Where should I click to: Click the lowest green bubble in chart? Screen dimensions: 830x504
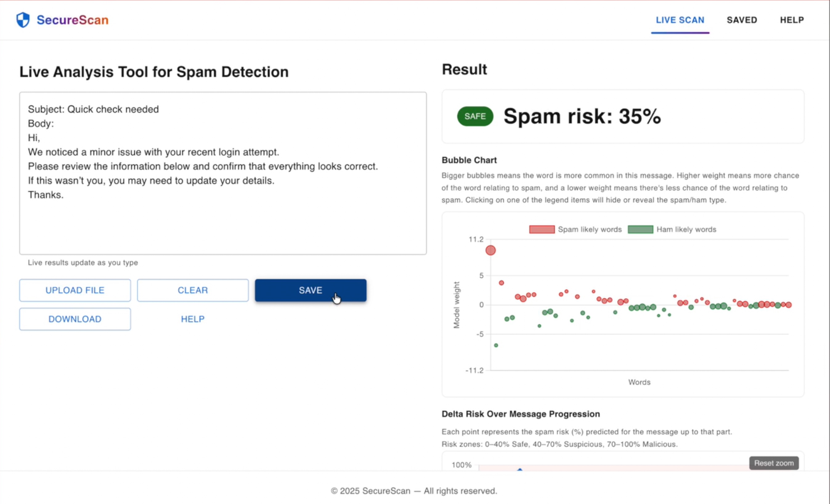(496, 345)
